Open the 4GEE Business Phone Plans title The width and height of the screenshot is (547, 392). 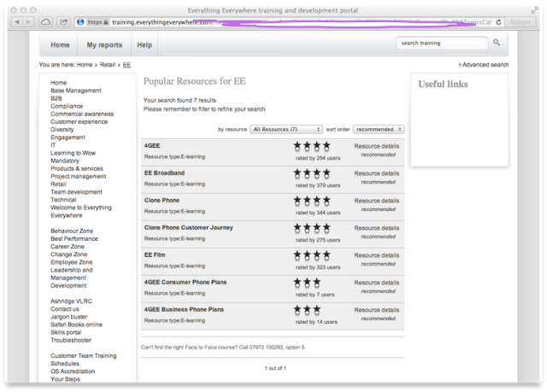(184, 309)
